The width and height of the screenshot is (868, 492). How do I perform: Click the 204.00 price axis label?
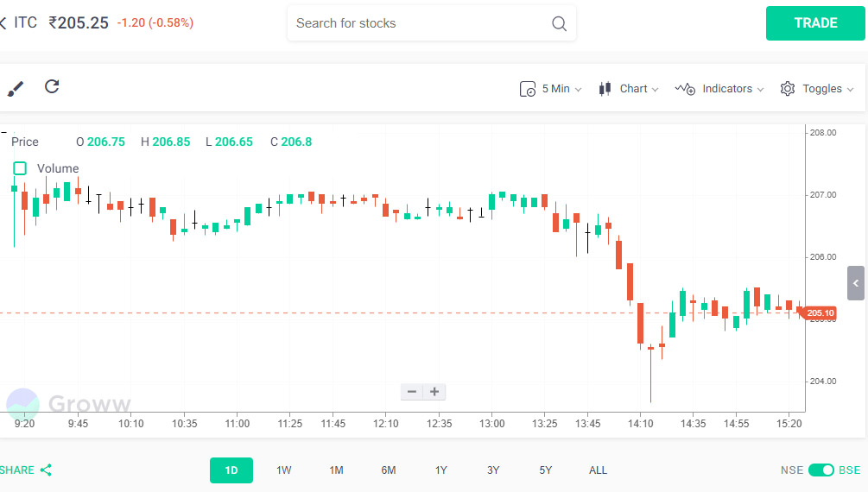[823, 382]
